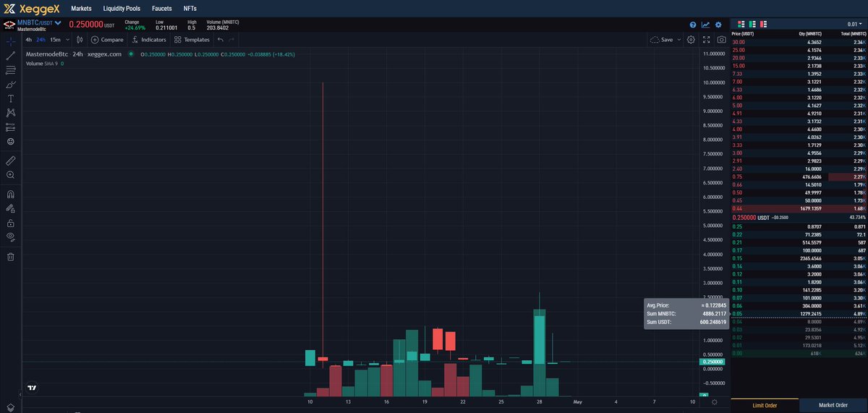The height and width of the screenshot is (413, 868).
Task: Click the trash remove drawings icon
Action: [x=10, y=257]
